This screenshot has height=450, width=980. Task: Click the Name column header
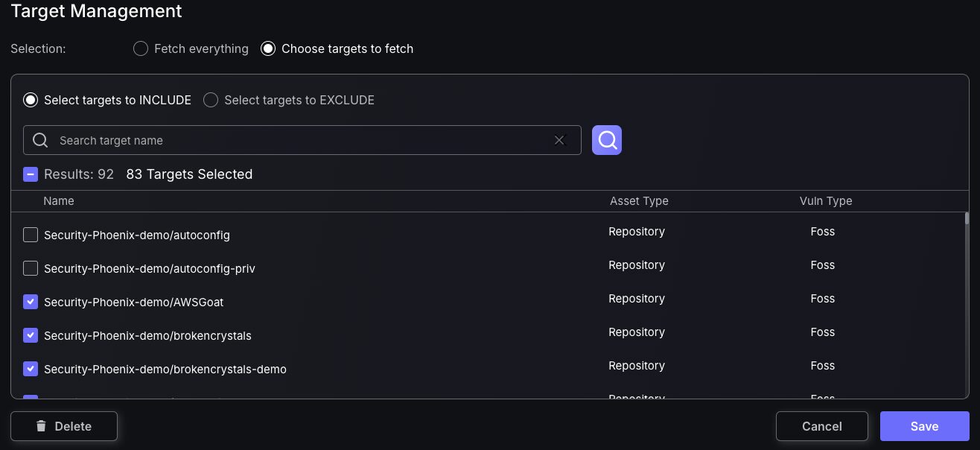point(59,201)
